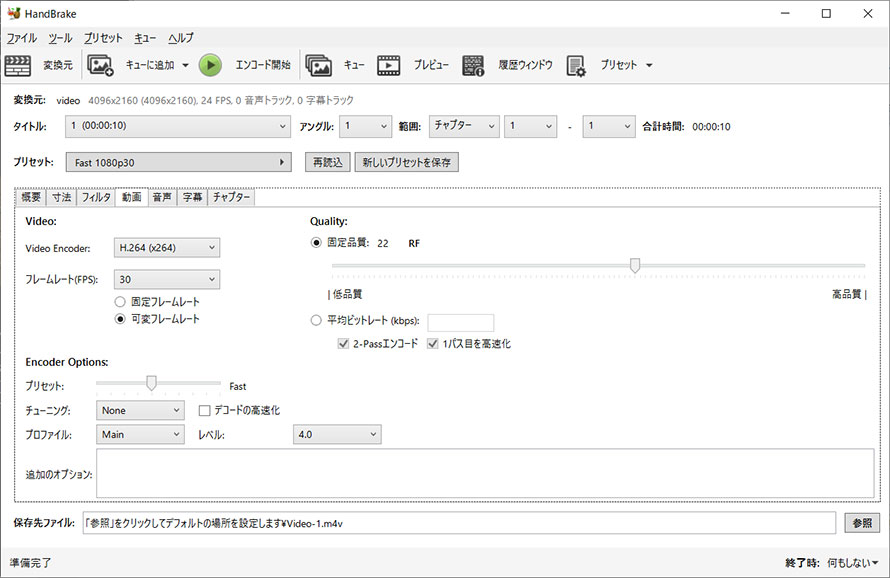Switch to the チャプター tab
Screen dimensions: 890x578
(231, 197)
